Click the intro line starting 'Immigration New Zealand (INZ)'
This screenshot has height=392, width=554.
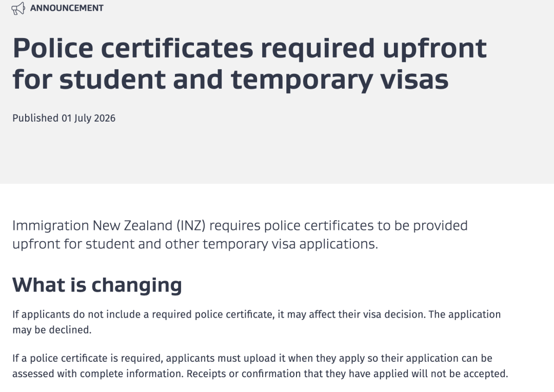tap(240, 226)
